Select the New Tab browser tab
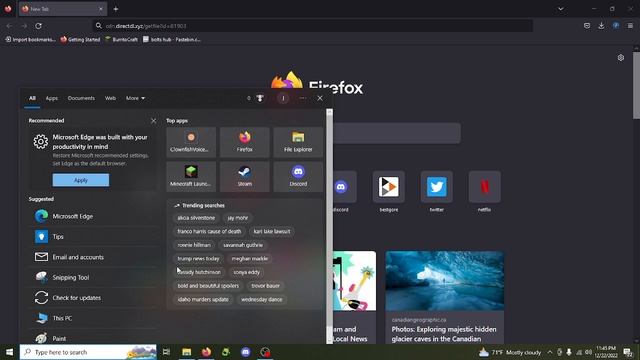Screen dimensions: 640x360 pos(63,9)
